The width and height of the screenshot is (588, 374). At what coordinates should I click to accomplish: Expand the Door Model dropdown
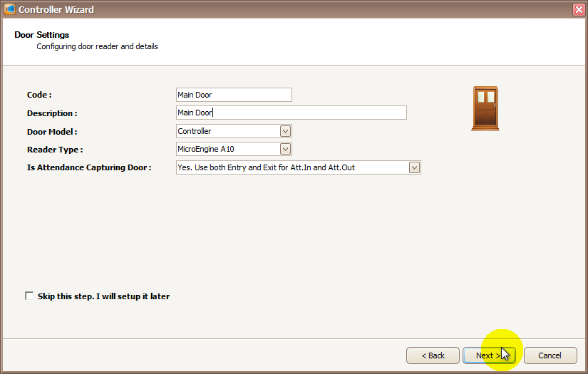[x=285, y=131]
